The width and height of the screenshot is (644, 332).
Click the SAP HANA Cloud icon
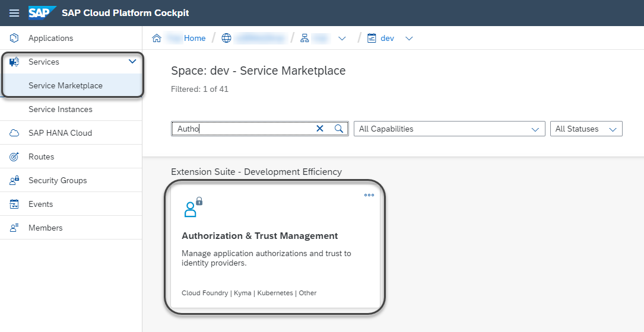click(14, 133)
